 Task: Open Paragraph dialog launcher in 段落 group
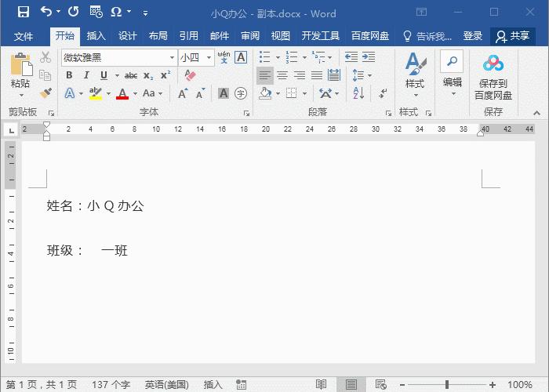(388, 114)
